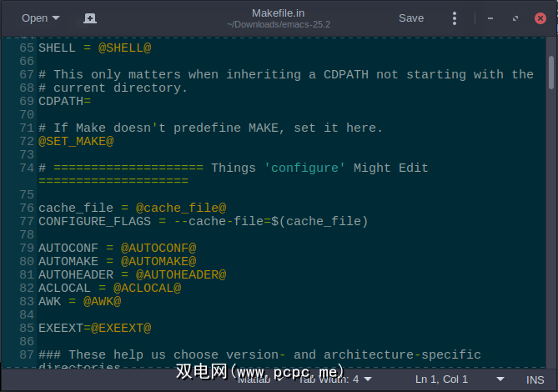Click the @SET_MAKE@ text on line 72
This screenshot has width=558, height=392.
pyautogui.click(x=76, y=141)
